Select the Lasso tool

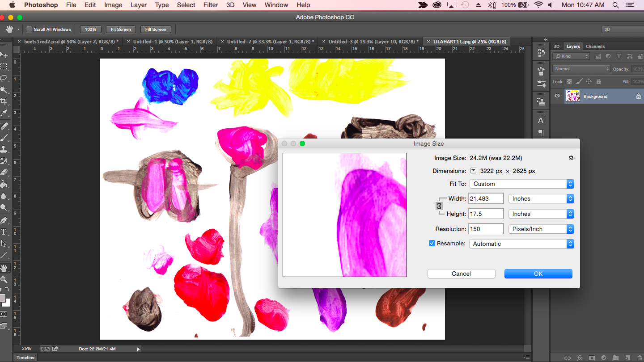pyautogui.click(x=4, y=78)
